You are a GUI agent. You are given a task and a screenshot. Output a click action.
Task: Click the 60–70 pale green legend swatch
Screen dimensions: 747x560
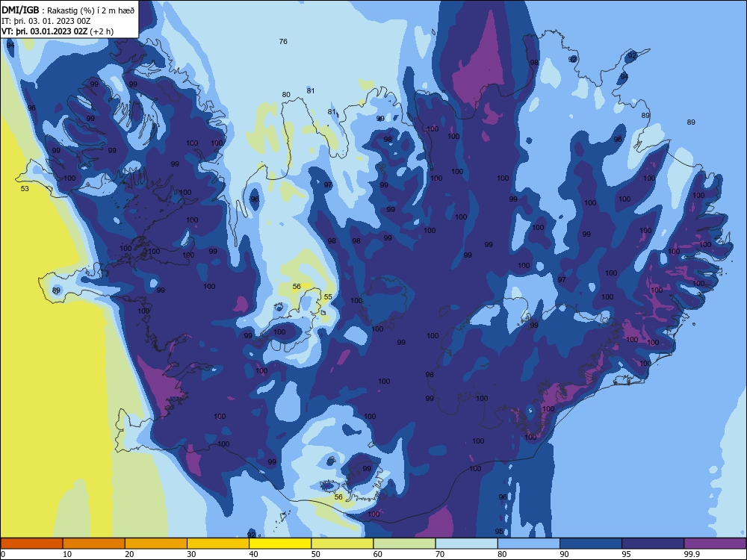[404, 544]
